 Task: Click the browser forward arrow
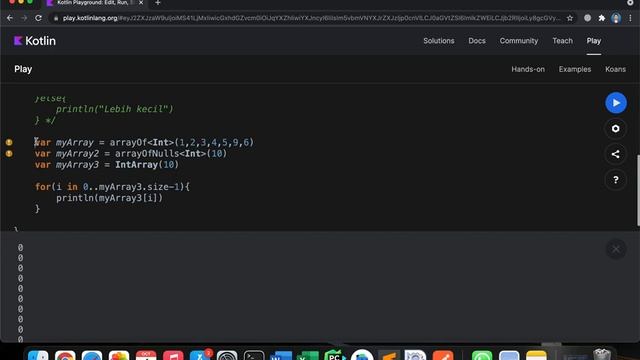tap(24, 18)
